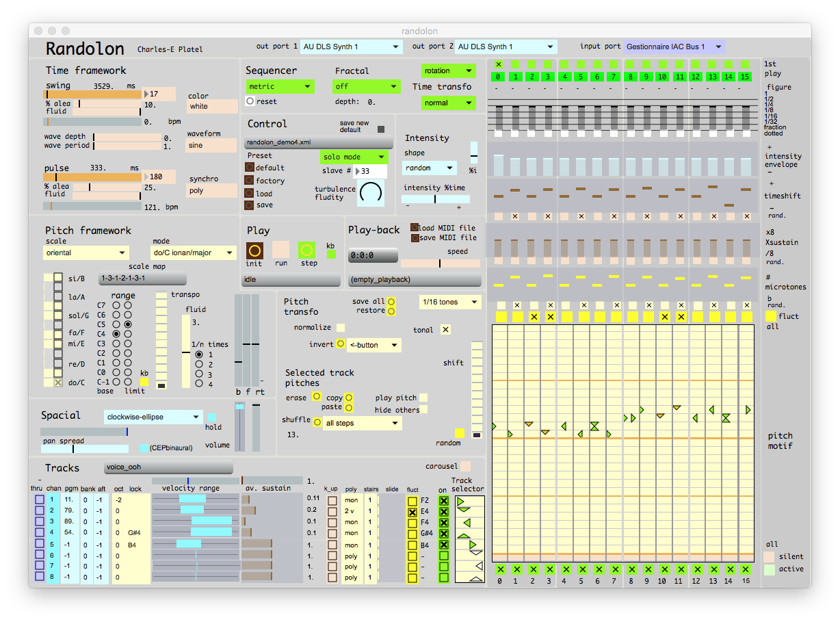
Task: Click the slave # number box
Action: pos(370,171)
